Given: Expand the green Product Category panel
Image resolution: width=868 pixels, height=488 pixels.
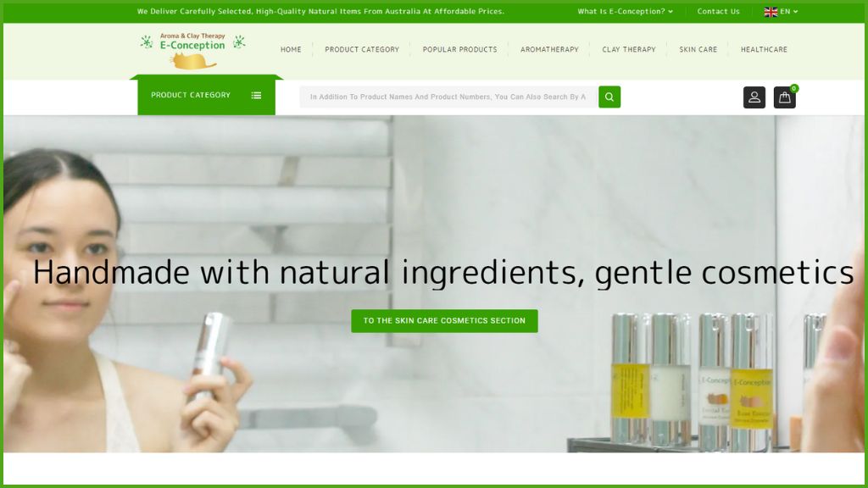Looking at the screenshot, I should (207, 95).
